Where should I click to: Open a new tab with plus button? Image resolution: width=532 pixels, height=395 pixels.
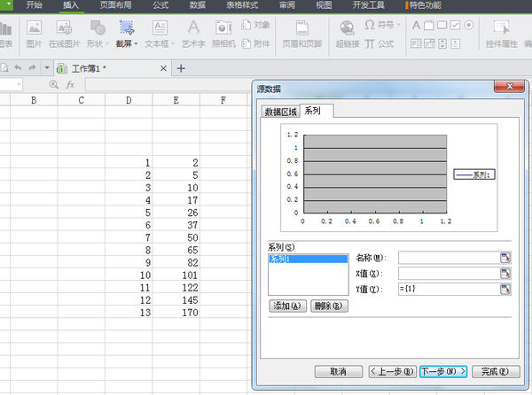pyautogui.click(x=182, y=68)
